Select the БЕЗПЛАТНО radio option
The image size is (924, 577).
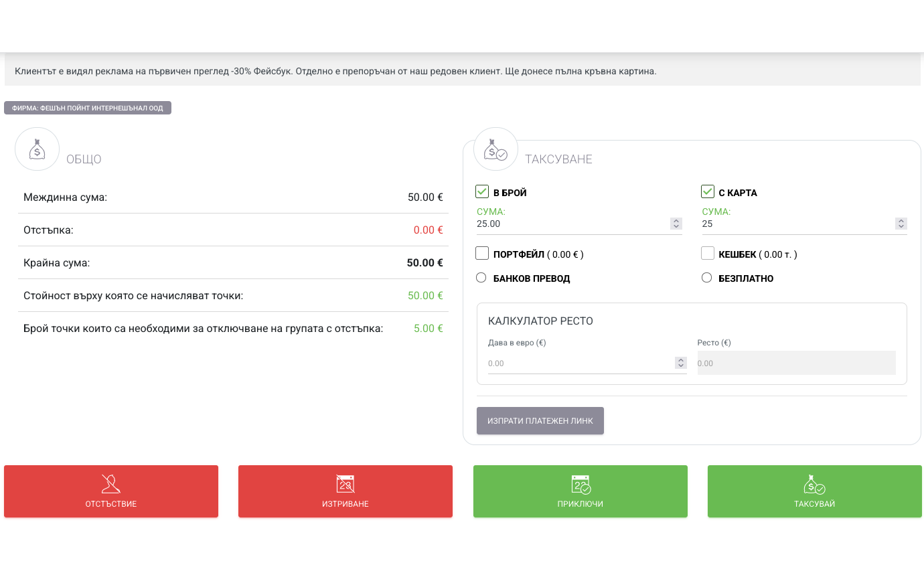[706, 278]
